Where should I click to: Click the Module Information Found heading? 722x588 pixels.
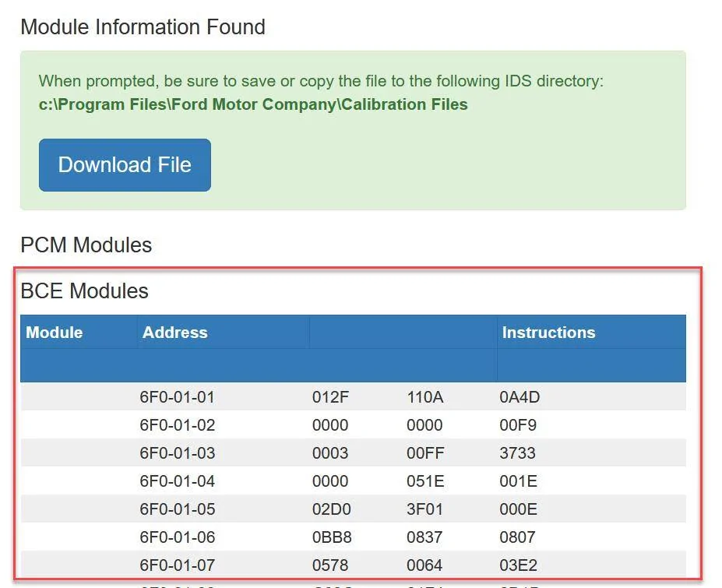(143, 26)
